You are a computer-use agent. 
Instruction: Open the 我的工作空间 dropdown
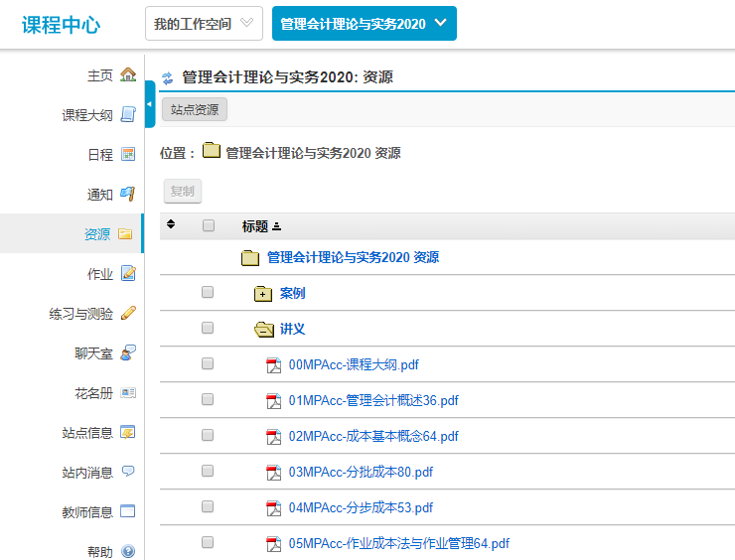[x=204, y=23]
